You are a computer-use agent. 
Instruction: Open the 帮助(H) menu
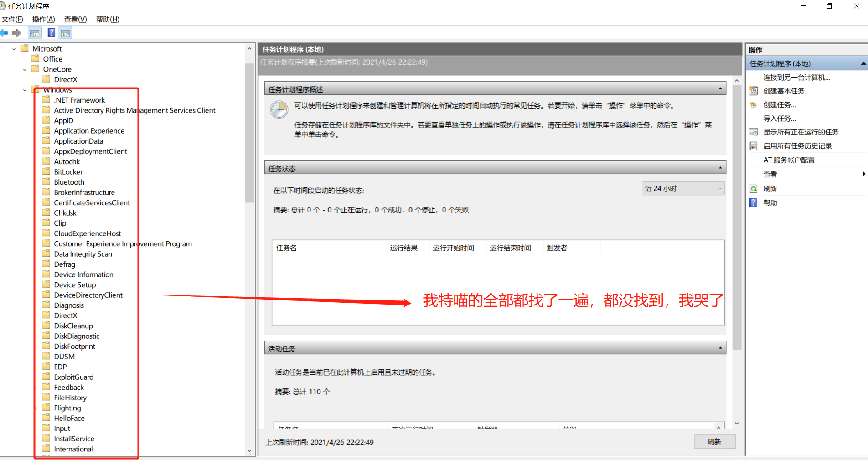(x=108, y=19)
